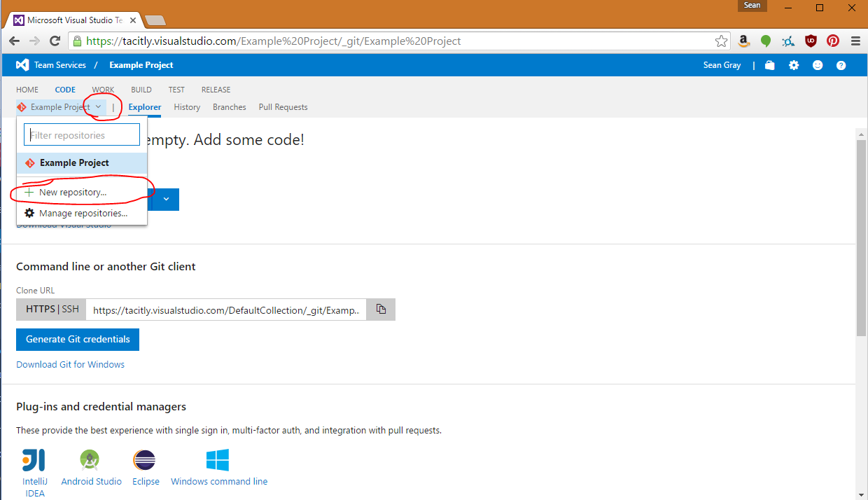Click the Windows command line icon

[x=218, y=460]
